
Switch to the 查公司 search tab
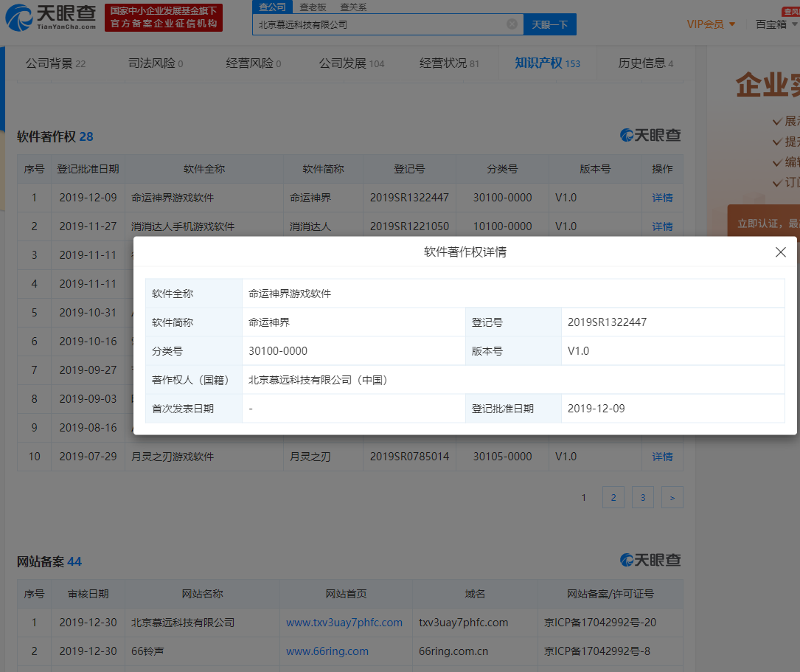click(273, 7)
